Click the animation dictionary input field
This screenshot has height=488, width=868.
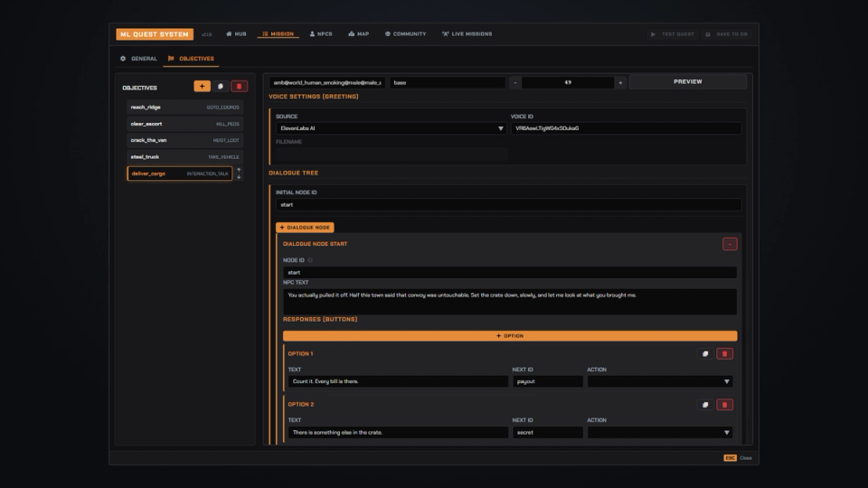pos(327,82)
